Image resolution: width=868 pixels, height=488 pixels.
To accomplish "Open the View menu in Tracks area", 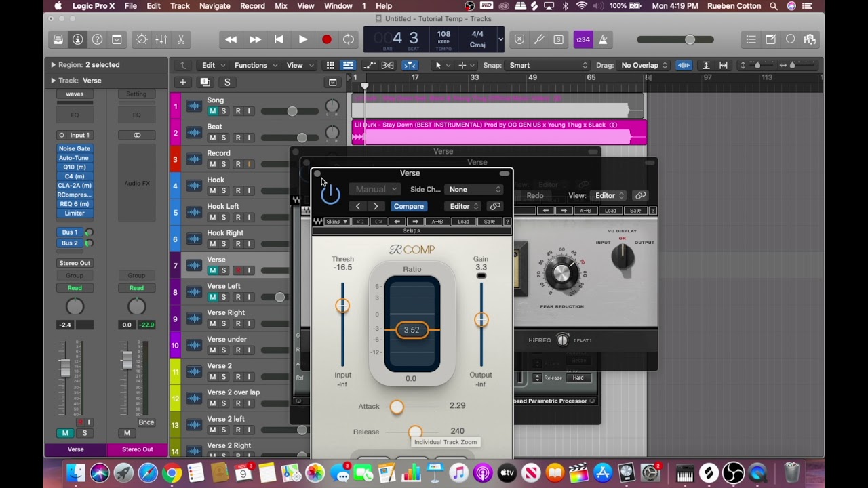I will click(x=299, y=65).
